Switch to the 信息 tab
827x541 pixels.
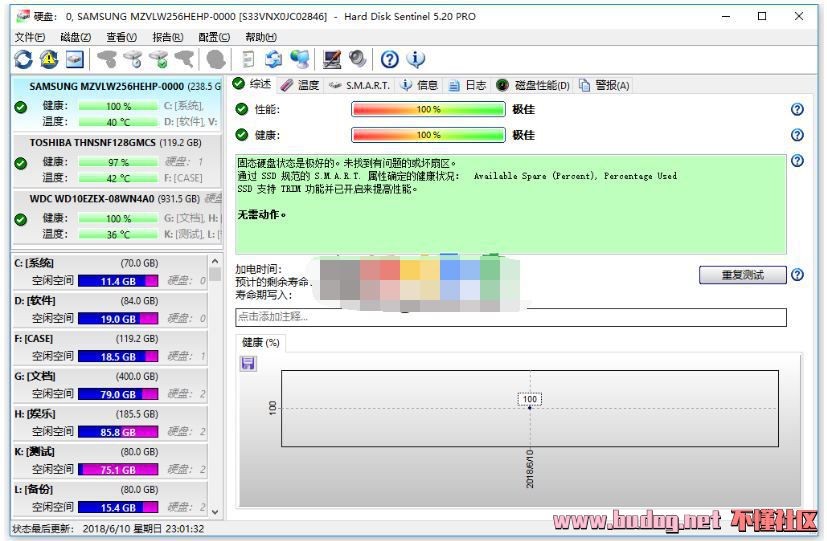pyautogui.click(x=420, y=85)
